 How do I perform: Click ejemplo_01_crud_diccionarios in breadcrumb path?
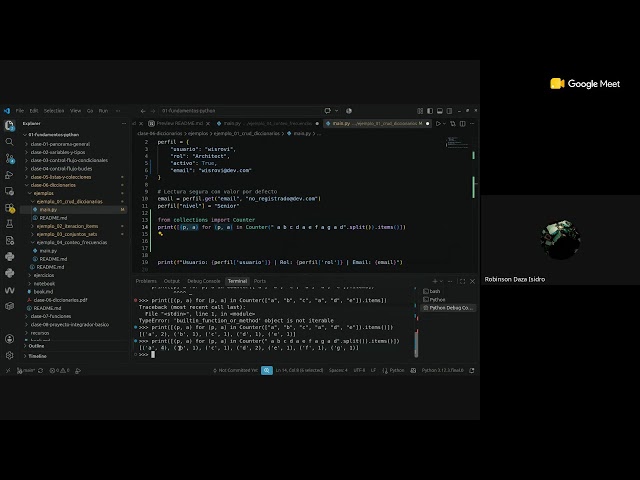pos(247,133)
